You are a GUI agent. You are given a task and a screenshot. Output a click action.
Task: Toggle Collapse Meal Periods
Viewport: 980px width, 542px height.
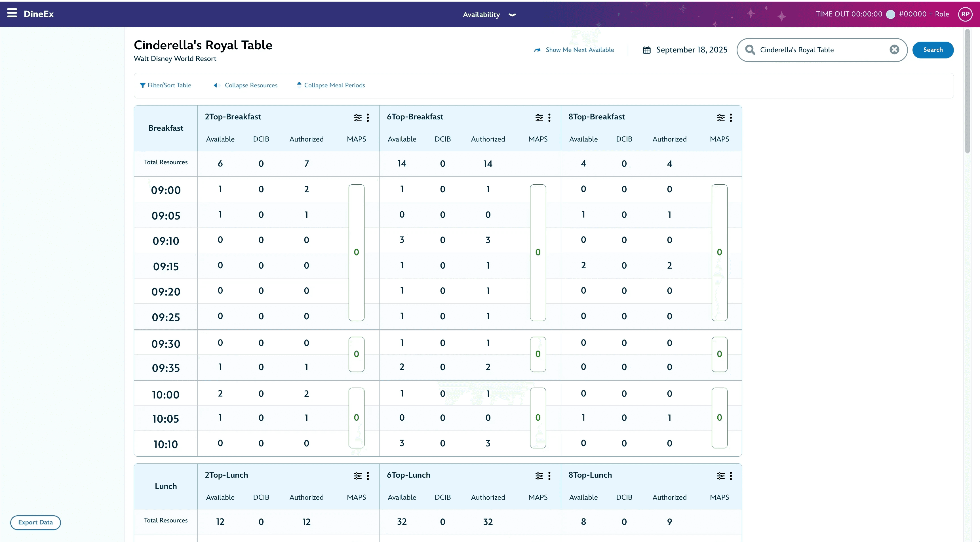click(334, 85)
